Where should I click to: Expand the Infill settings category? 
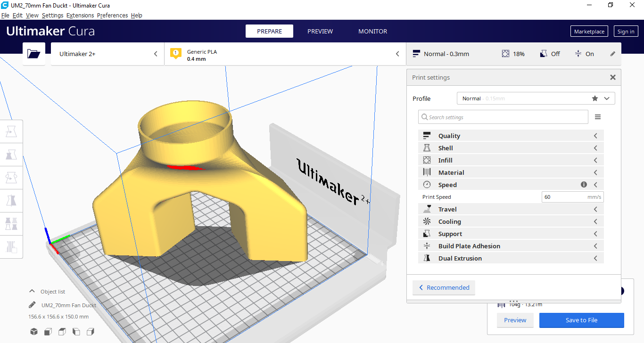[511, 160]
